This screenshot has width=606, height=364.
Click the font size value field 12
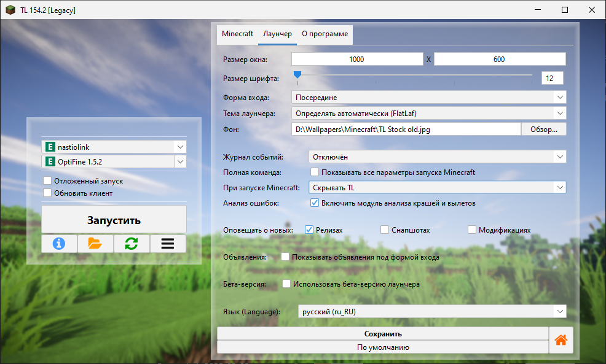pos(553,78)
